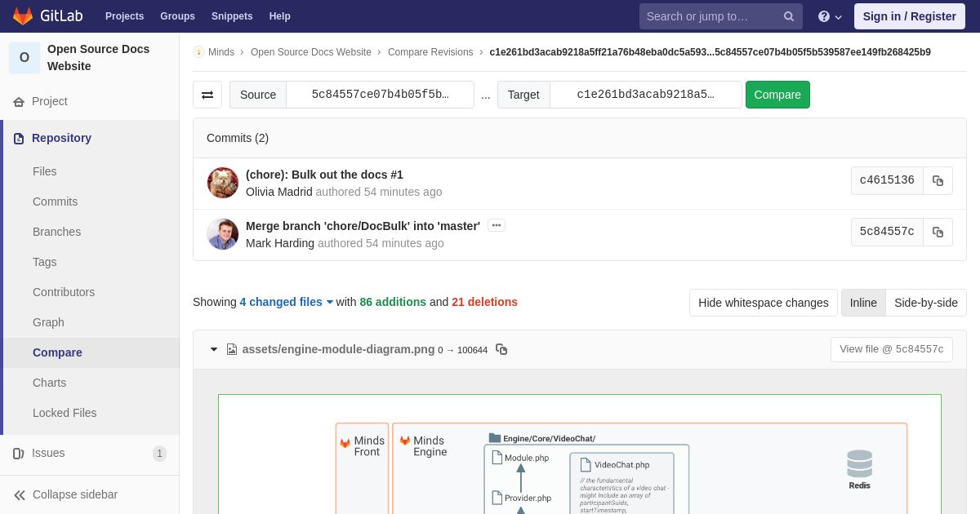
Task: Click the commit SHA c4615136 label
Action: pyautogui.click(x=887, y=181)
